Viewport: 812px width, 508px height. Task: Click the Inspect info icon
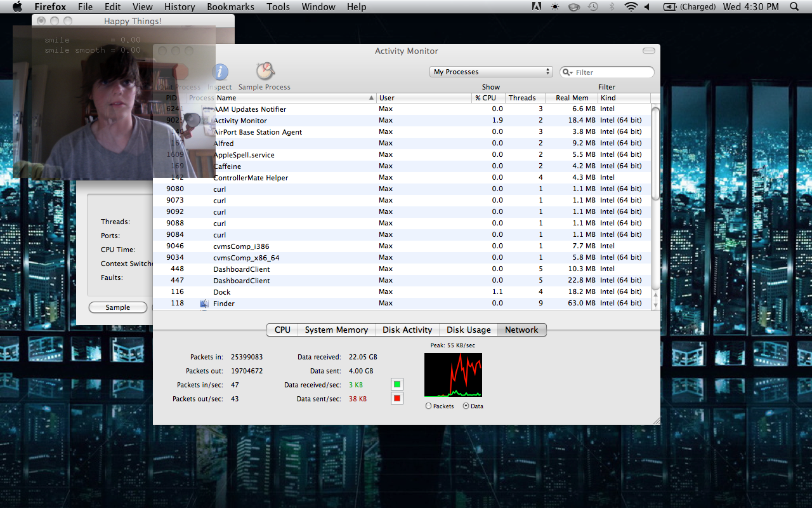pos(219,72)
